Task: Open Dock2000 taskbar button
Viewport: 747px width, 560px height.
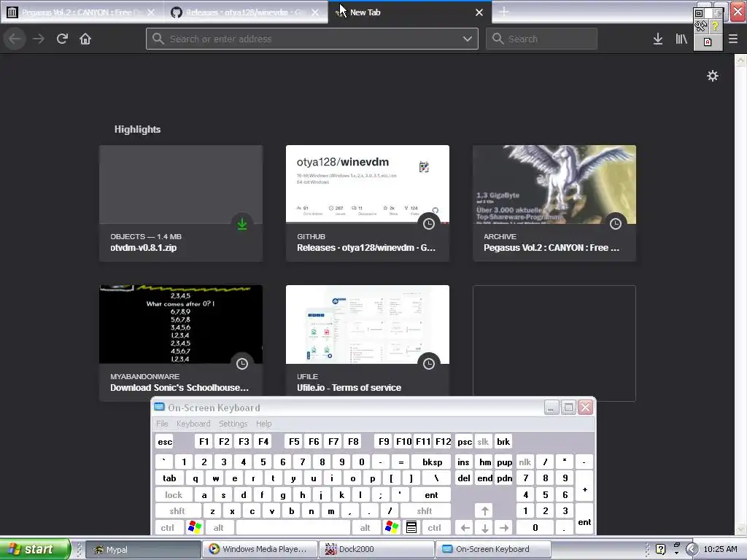Action: 376,549
